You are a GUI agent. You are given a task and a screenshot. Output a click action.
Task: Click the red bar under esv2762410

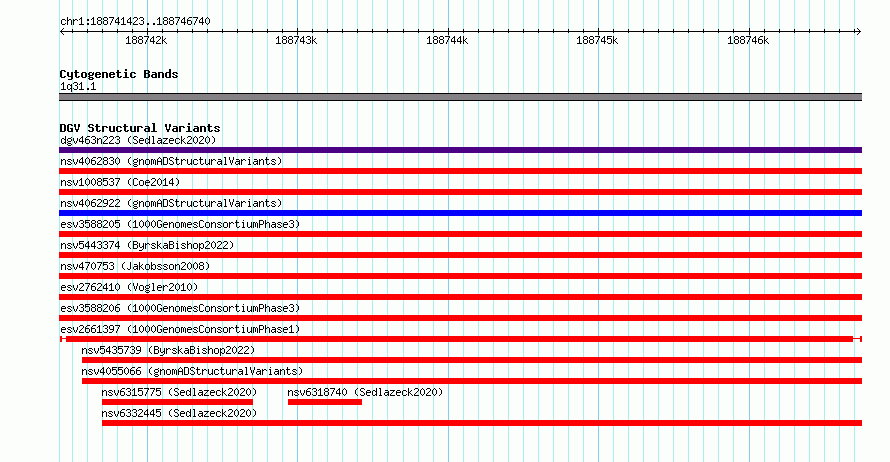tap(460, 297)
